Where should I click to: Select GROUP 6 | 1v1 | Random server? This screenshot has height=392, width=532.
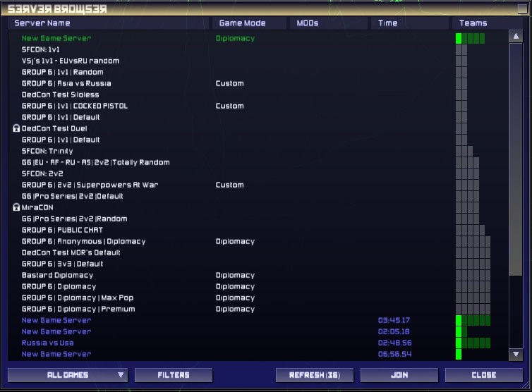click(63, 72)
